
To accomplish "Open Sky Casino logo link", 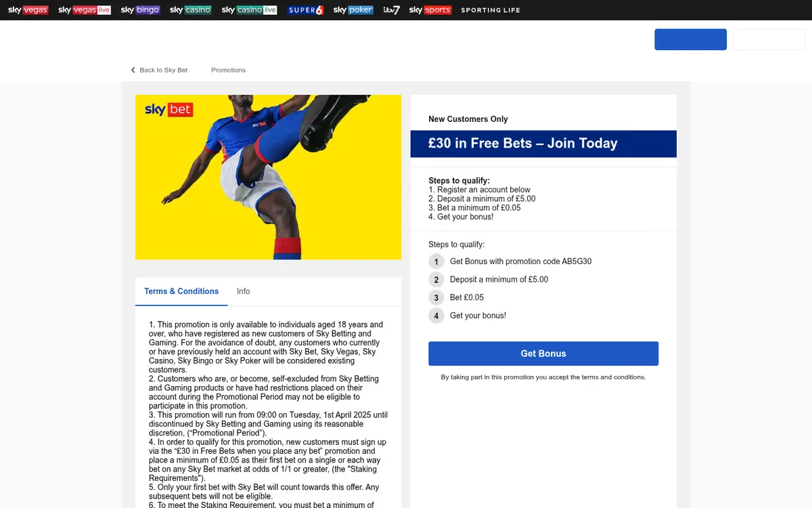I will coord(191,10).
